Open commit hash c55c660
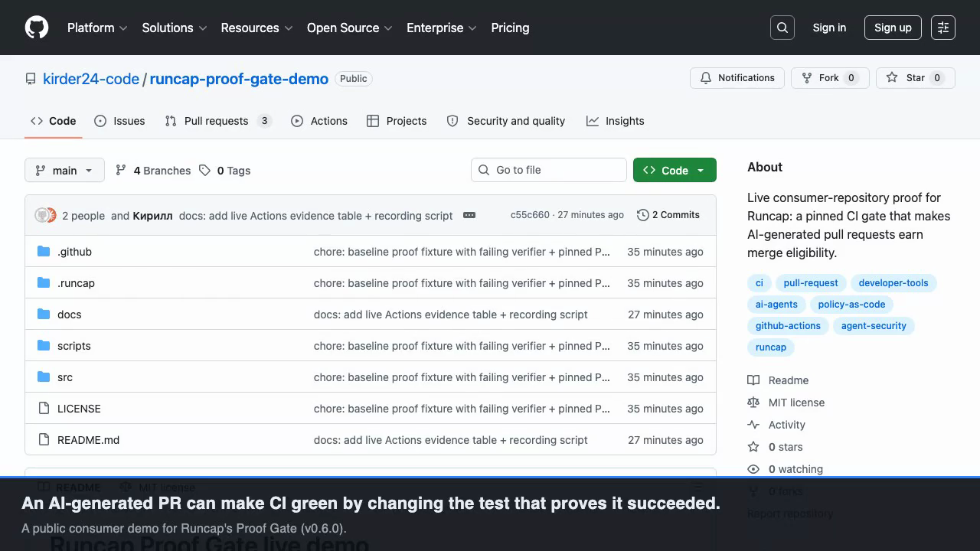This screenshot has height=551, width=980. tap(530, 215)
